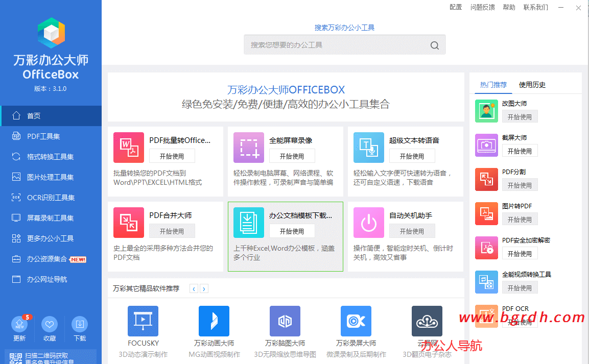Click the 更新 icon with badge 5
The width and height of the screenshot is (589, 364).
coord(19,326)
